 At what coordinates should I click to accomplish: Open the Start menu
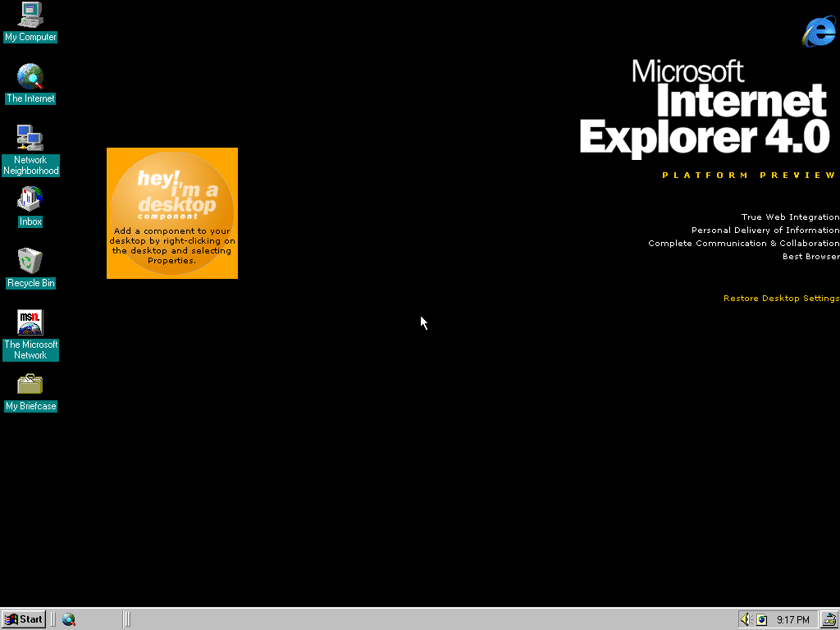(x=24, y=620)
